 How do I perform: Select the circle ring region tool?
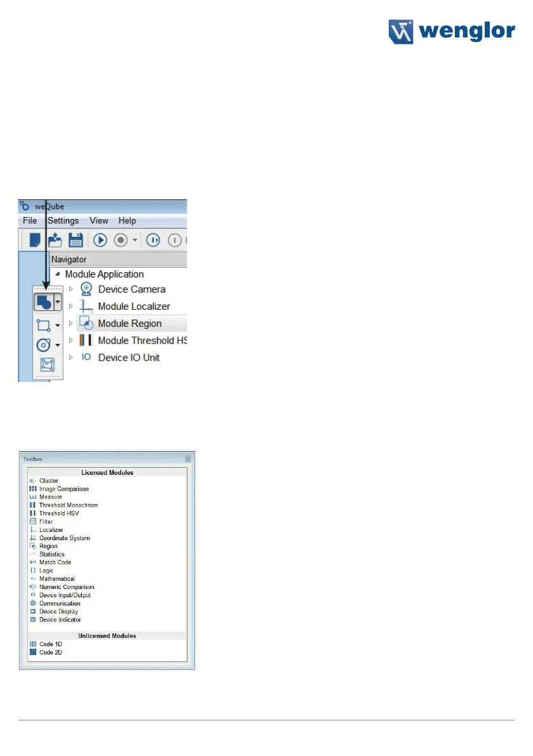(43, 345)
